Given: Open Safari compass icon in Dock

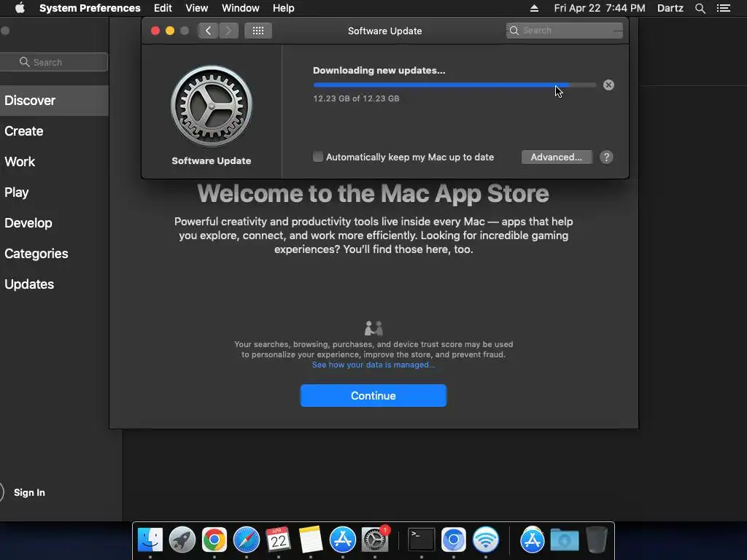Looking at the screenshot, I should (x=247, y=540).
